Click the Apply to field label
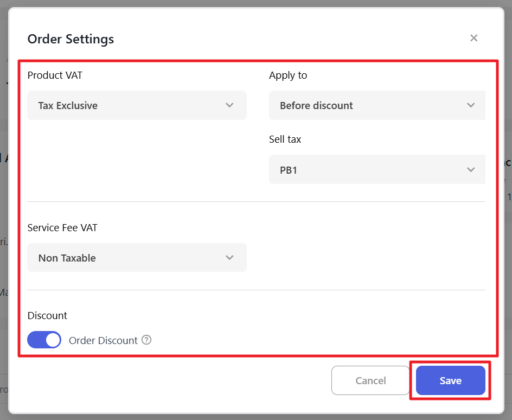 (288, 75)
